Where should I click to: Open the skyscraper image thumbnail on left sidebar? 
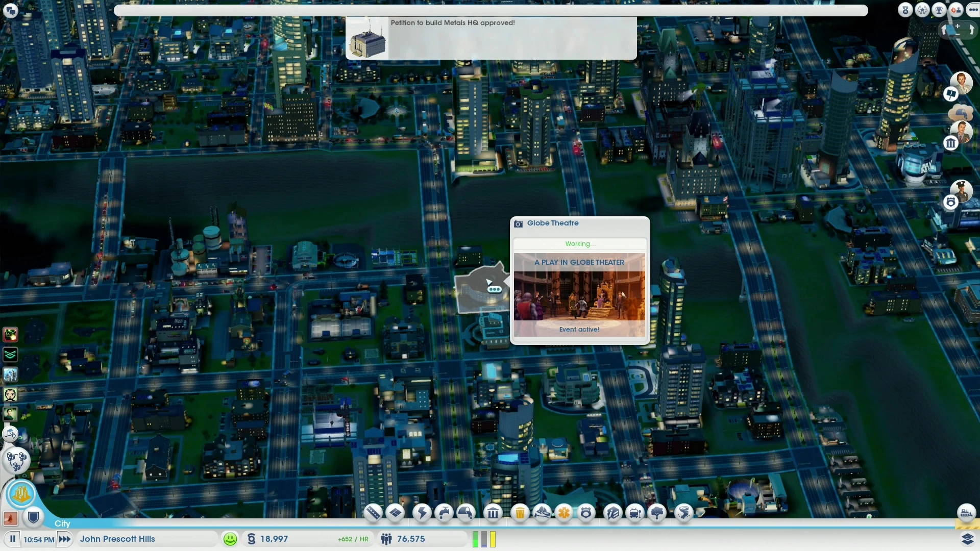point(10,374)
